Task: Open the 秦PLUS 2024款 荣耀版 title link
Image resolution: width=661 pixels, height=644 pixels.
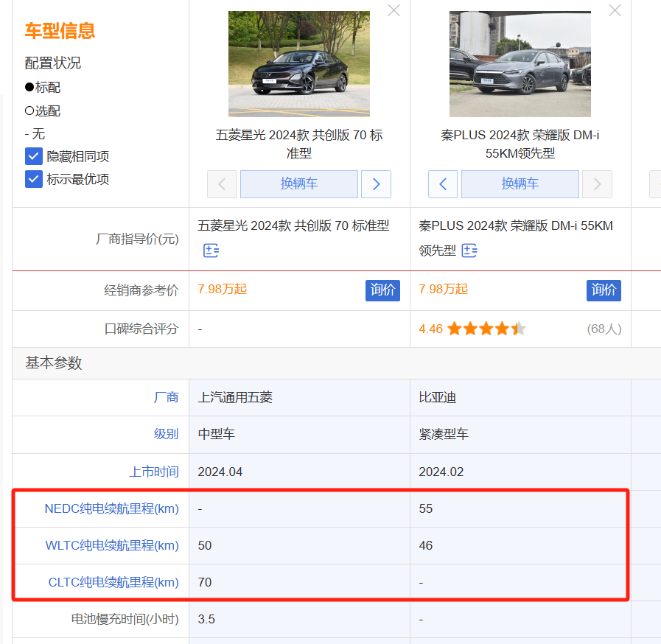Action: (520, 144)
